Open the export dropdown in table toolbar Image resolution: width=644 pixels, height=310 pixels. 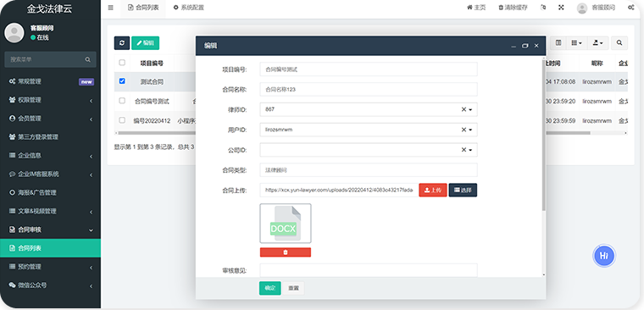click(597, 43)
